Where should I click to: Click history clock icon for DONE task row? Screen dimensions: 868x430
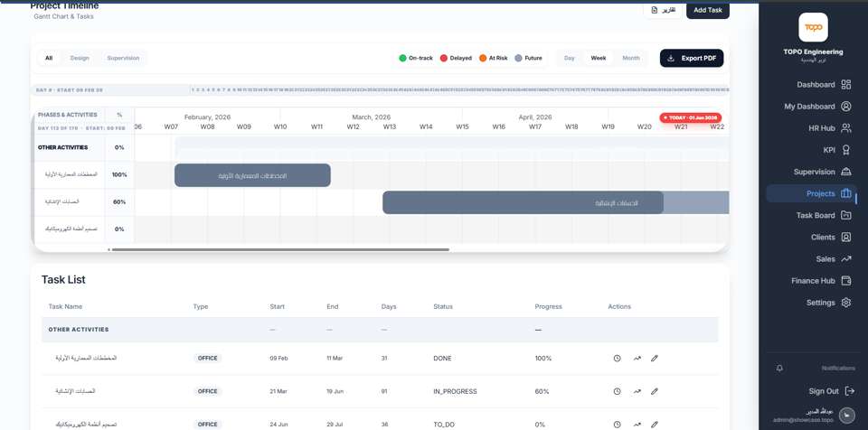click(618, 359)
